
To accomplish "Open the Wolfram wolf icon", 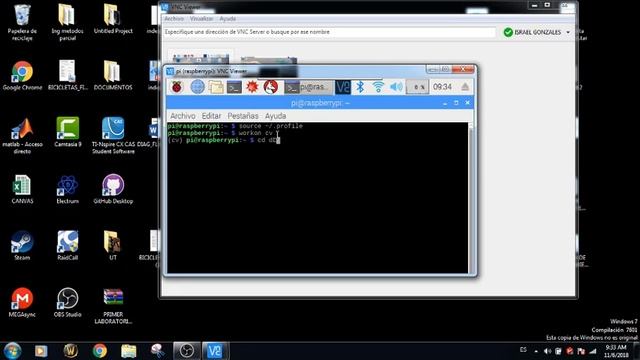I will pyautogui.click(x=271, y=87).
